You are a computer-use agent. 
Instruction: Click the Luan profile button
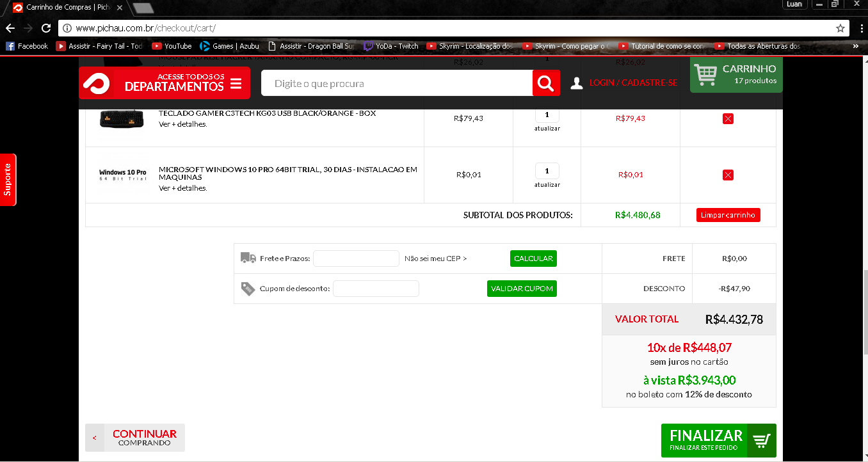pos(794,4)
